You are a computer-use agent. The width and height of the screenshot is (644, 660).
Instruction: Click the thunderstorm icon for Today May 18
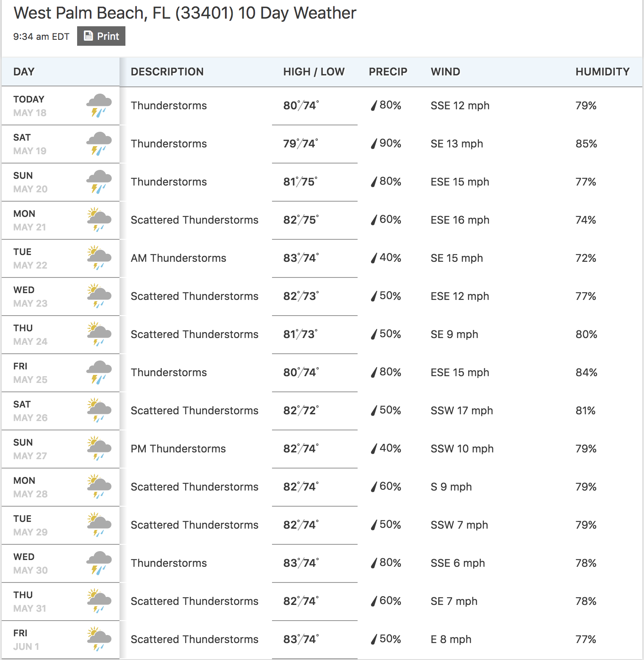[x=99, y=105]
